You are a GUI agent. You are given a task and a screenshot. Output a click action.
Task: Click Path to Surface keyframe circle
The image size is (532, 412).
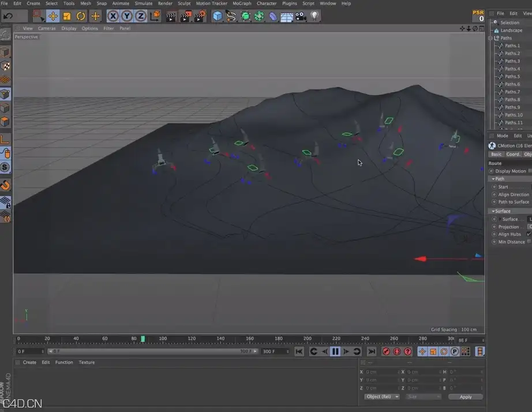coord(494,202)
